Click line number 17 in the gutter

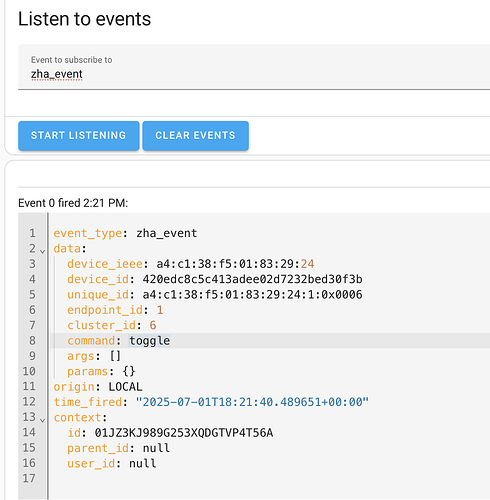29,479
